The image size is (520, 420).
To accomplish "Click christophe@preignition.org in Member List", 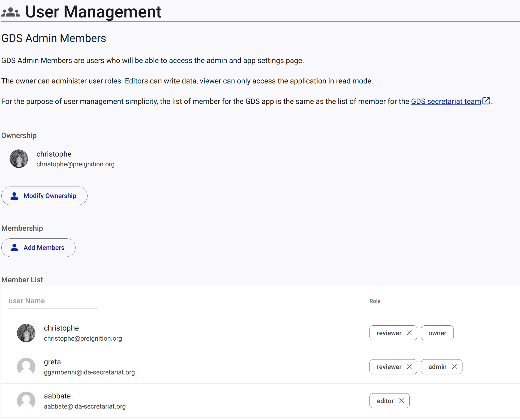I will click(x=83, y=338).
